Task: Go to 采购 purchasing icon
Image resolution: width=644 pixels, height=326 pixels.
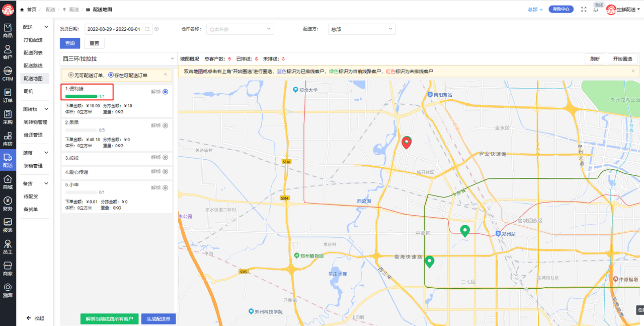Action: point(8,117)
